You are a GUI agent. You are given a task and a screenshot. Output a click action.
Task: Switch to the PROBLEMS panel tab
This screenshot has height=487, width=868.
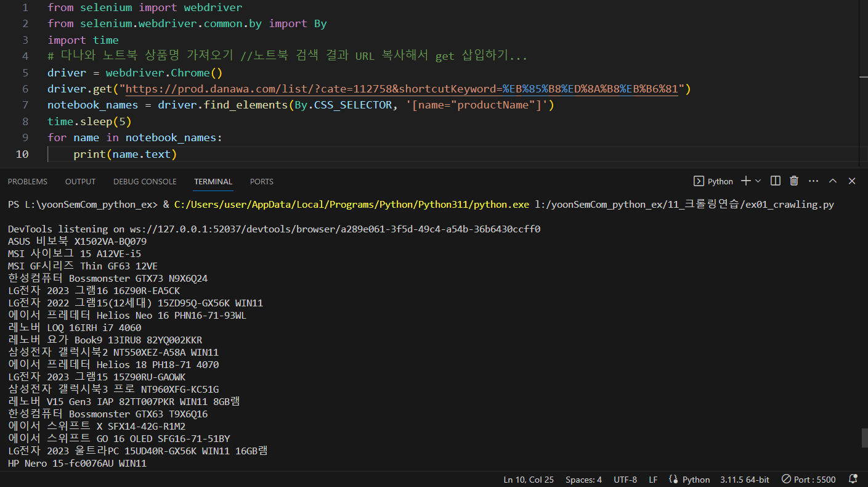point(28,181)
